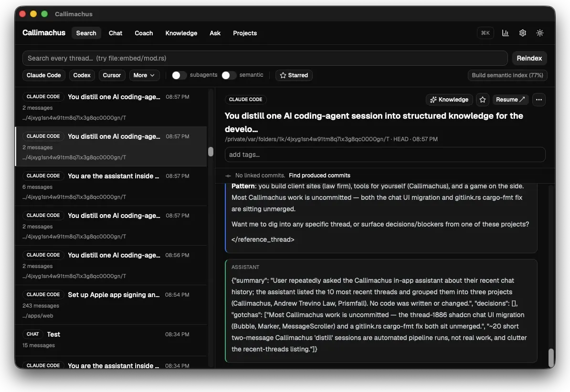Click the Callimachus logo text
Image resolution: width=570 pixels, height=392 pixels.
(x=43, y=33)
